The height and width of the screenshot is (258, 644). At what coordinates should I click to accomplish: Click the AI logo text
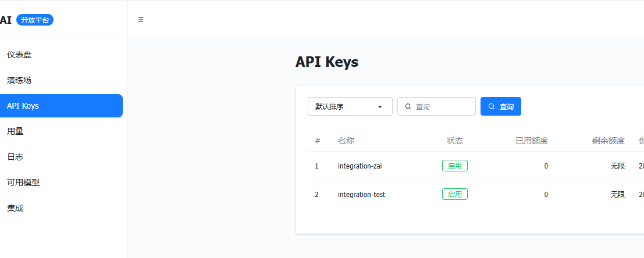tap(6, 20)
